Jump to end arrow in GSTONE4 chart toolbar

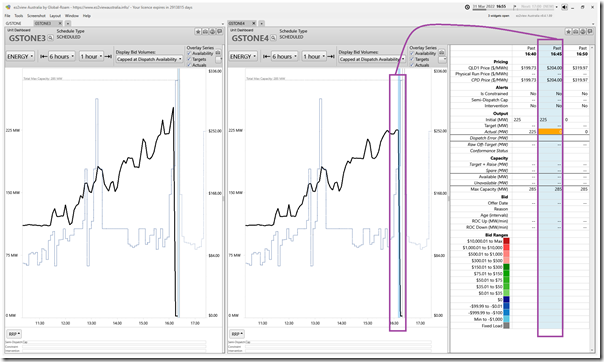(331, 57)
